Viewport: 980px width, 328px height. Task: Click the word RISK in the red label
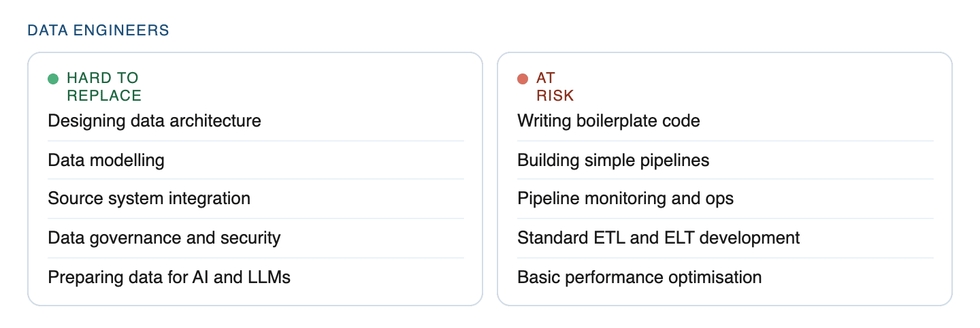tap(555, 95)
